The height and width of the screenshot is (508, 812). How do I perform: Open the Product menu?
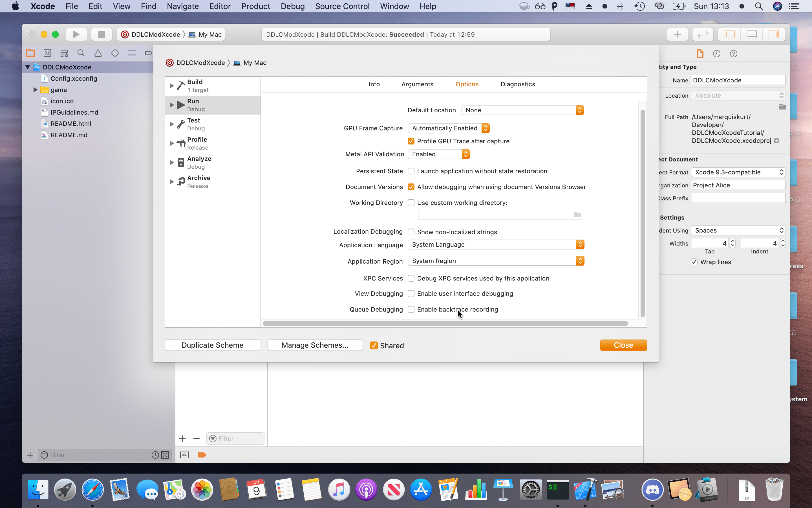click(256, 6)
